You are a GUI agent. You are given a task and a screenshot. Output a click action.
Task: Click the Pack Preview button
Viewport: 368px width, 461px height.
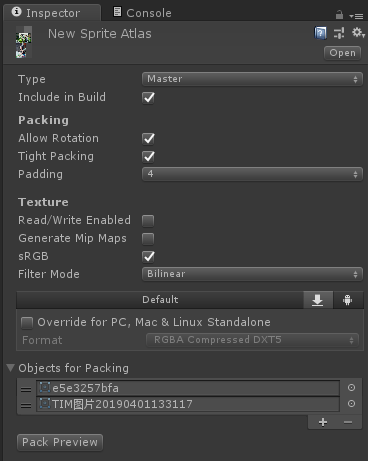[x=60, y=442]
